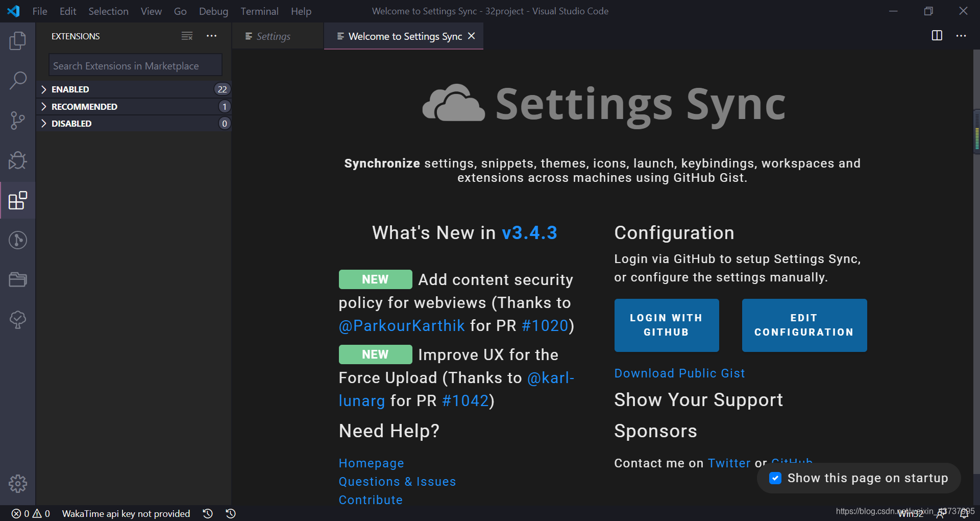The image size is (980, 521).
Task: Click the split editor icon
Action: 937,36
